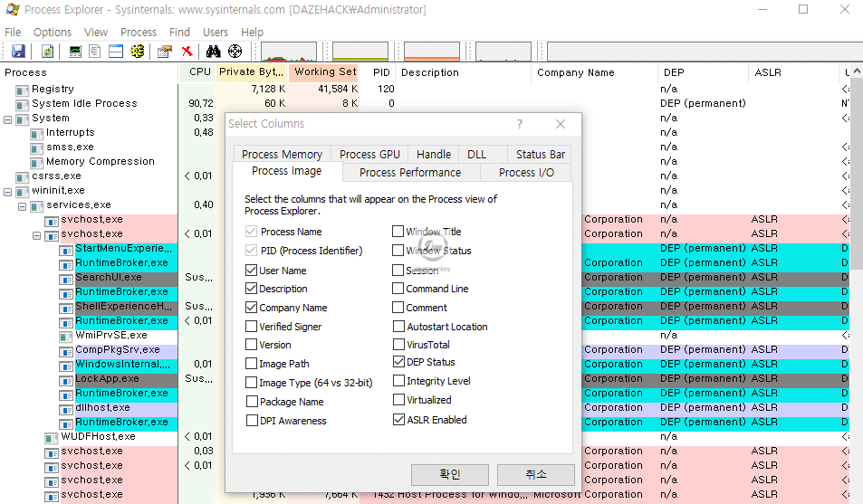
Task: Switch to the Process I/O tab
Action: coord(526,172)
